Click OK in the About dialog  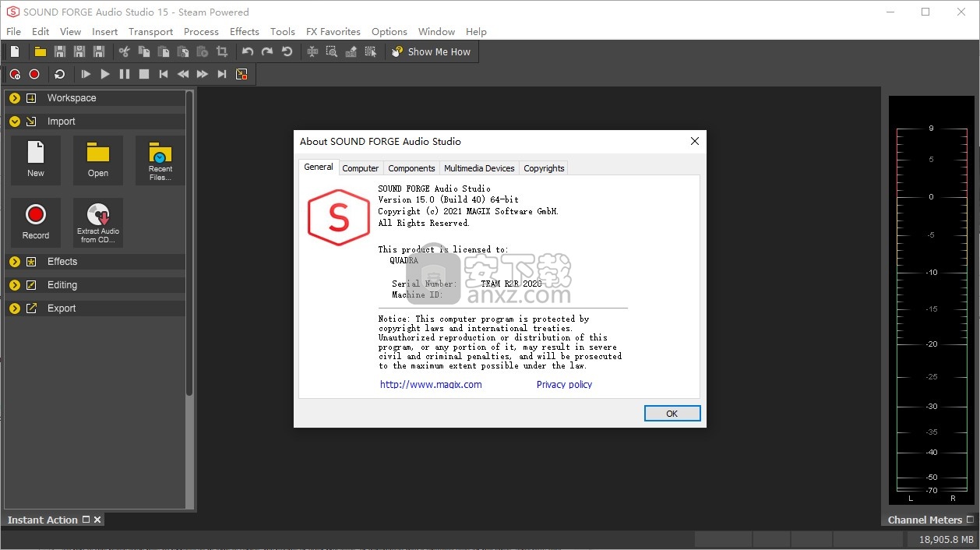point(672,414)
